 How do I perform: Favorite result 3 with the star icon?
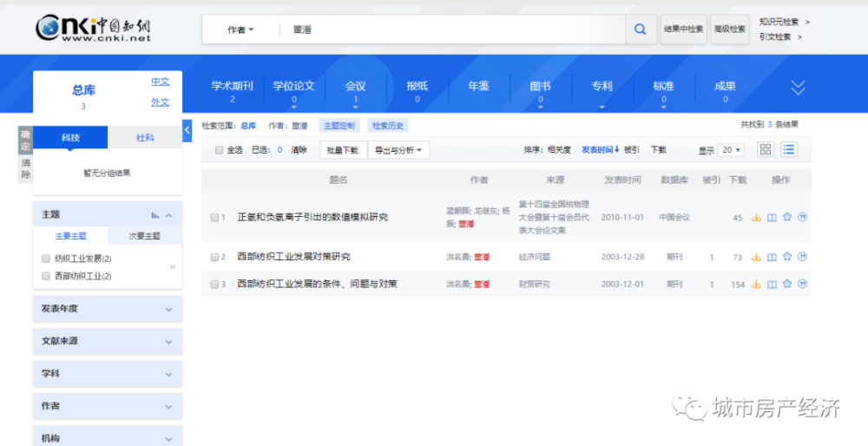(787, 284)
